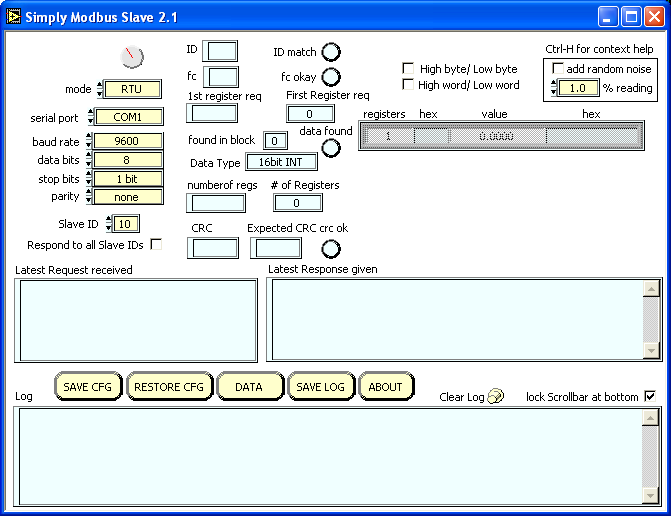The height and width of the screenshot is (516, 671).
Task: Click registers cell showing 1
Action: tap(388, 136)
